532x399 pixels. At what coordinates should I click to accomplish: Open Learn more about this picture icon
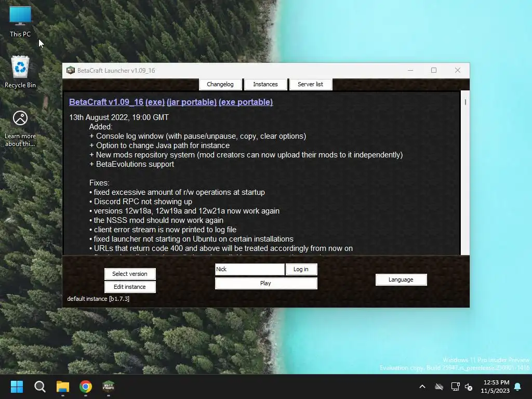tap(20, 128)
